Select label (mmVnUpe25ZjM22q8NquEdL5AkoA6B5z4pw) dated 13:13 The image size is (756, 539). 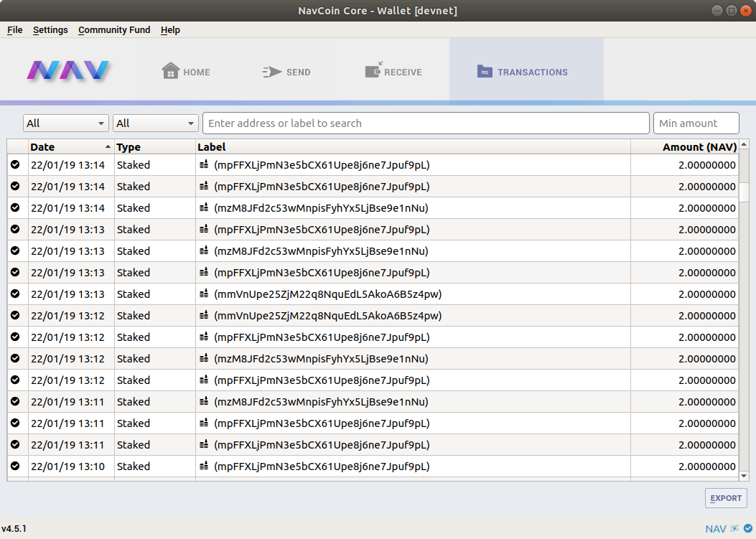tap(328, 294)
